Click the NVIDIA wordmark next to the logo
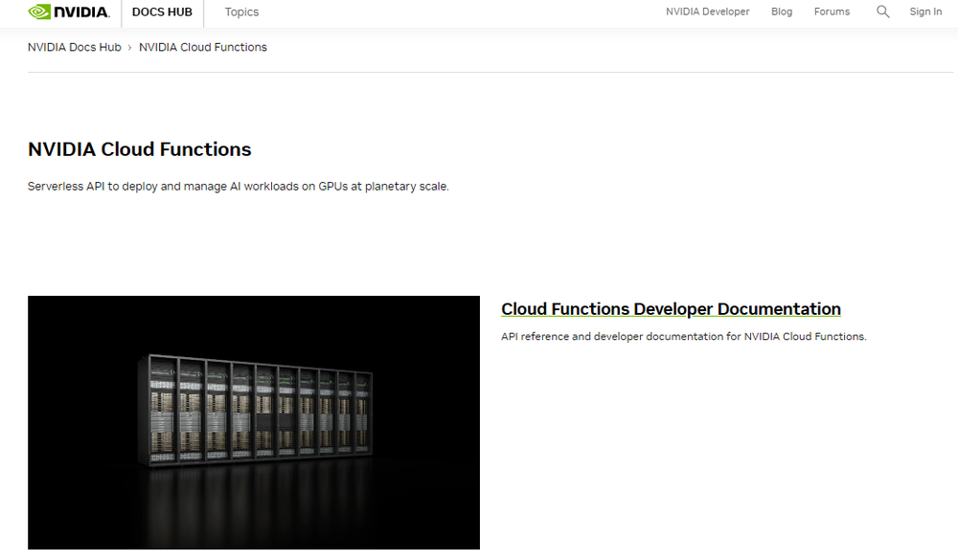The image size is (958, 560). click(x=81, y=11)
